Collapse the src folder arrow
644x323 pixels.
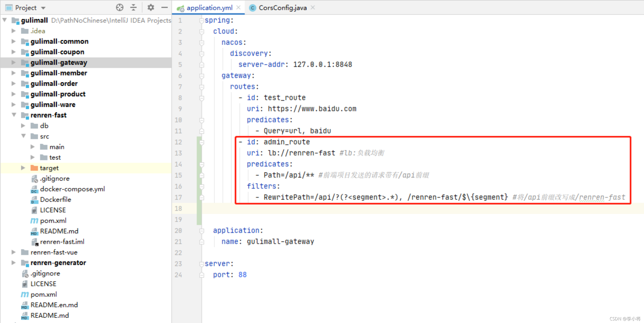click(24, 136)
